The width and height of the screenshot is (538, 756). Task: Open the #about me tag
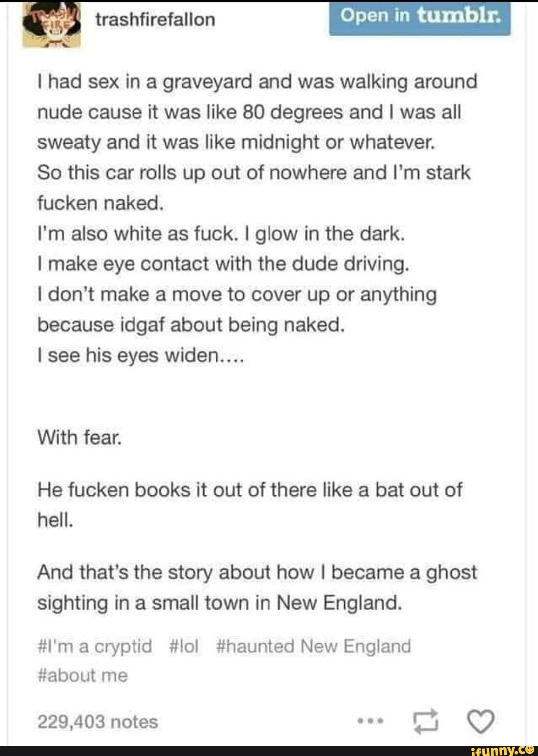point(83,676)
